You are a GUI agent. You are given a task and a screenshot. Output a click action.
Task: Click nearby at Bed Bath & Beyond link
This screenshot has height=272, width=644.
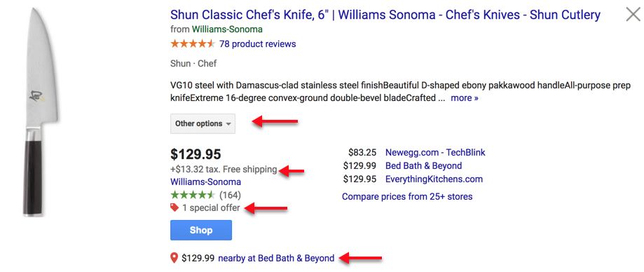[x=276, y=259]
